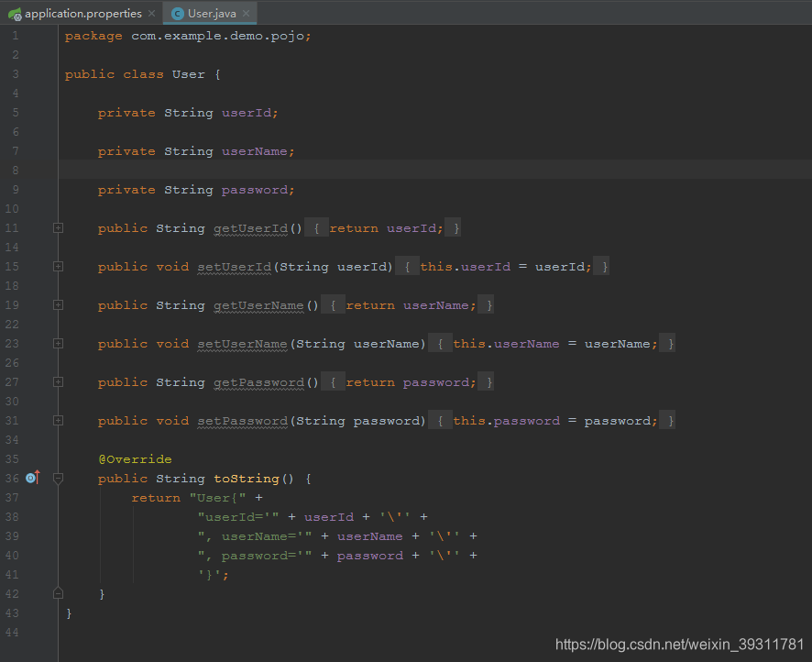The image size is (812, 662).
Task: Click folded body 'return password;' on line 27
Action: pyautogui.click(x=411, y=382)
